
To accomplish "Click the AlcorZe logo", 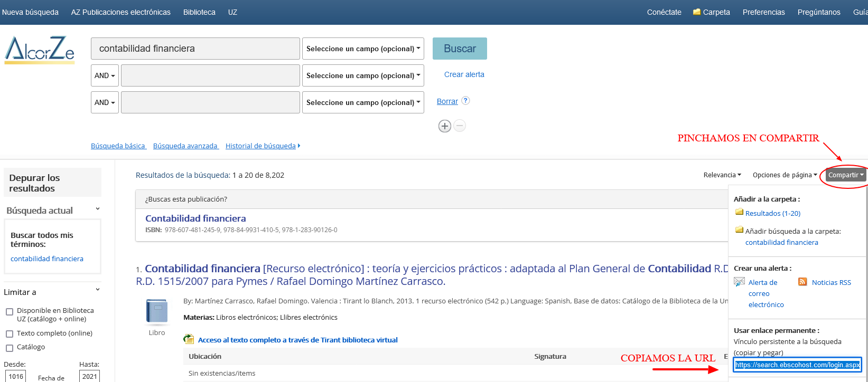I will click(x=40, y=50).
